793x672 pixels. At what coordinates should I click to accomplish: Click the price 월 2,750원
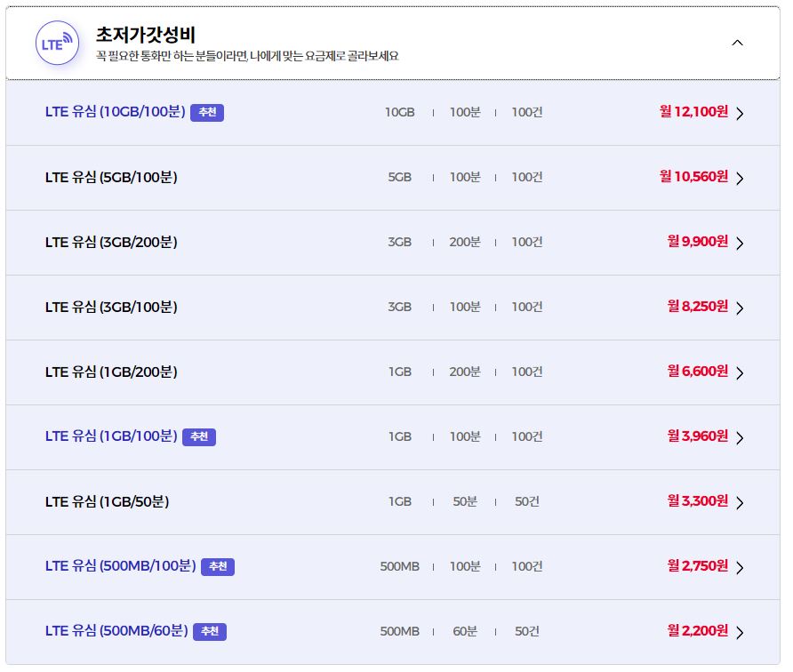point(698,565)
